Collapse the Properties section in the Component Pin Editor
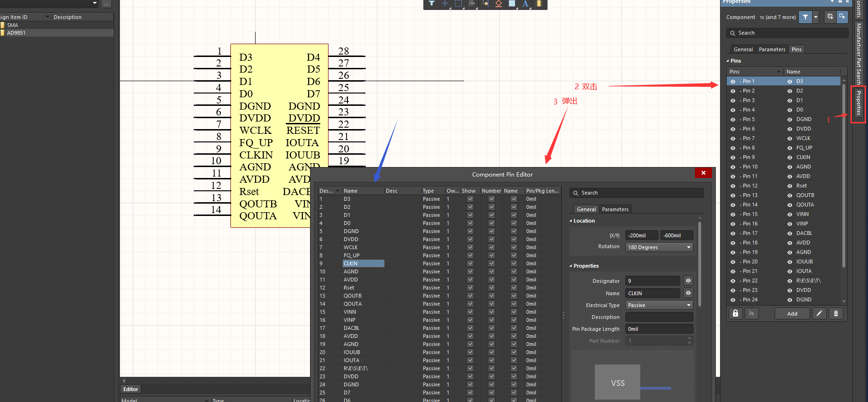Image resolution: width=868 pixels, height=402 pixels. coord(571,266)
